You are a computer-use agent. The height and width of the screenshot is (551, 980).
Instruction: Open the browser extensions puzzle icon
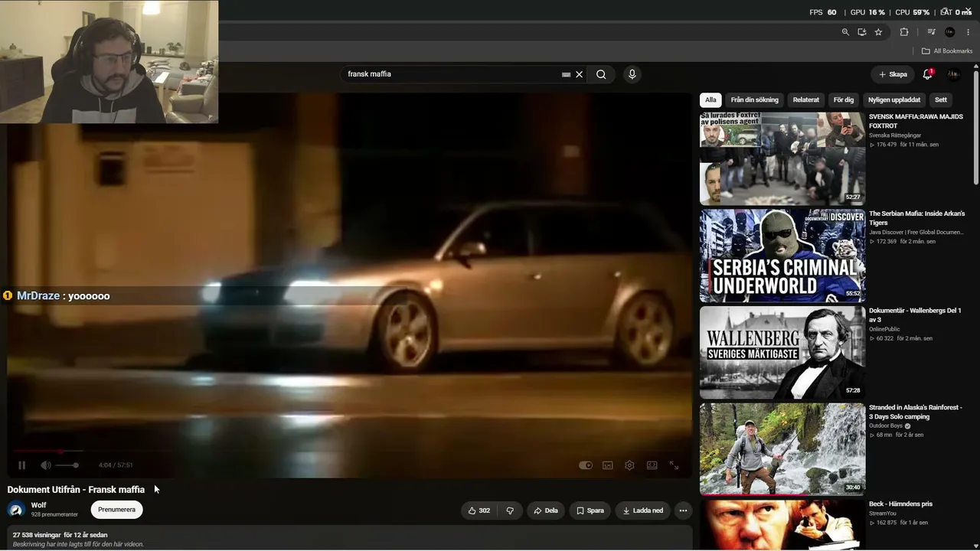[x=904, y=32]
